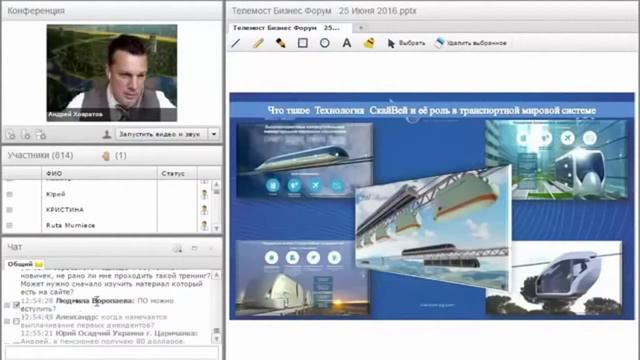640x360 pixels.
Task: Click into the chat message input field
Action: point(112,353)
